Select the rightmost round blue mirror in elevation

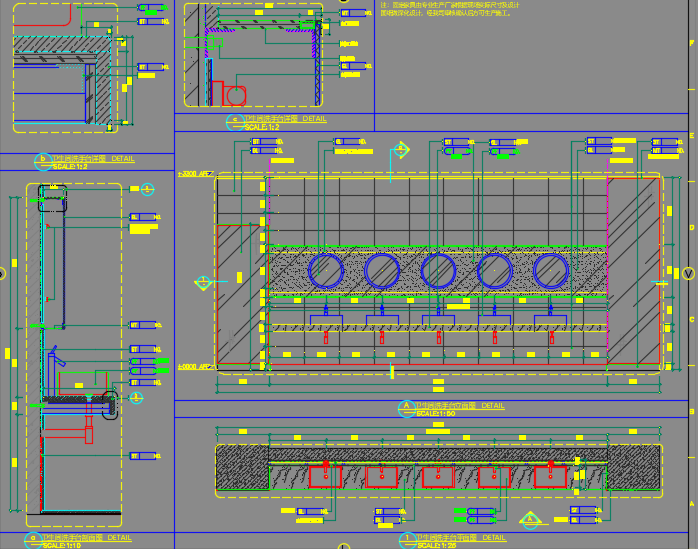[x=551, y=271]
